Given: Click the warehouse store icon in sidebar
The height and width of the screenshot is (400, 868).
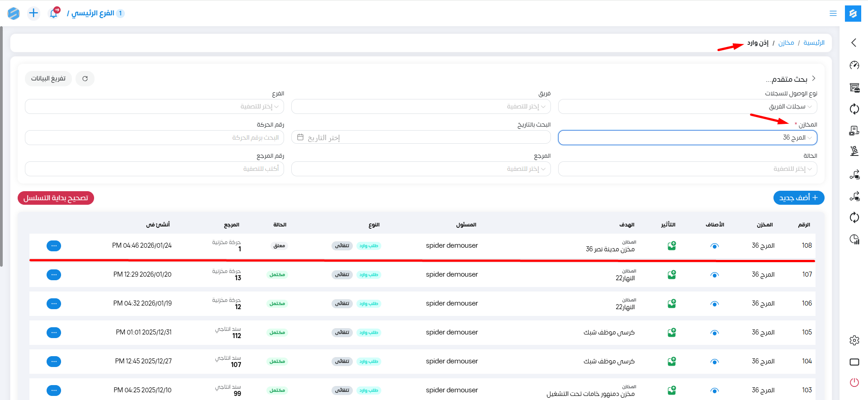Looking at the screenshot, I should 854,87.
